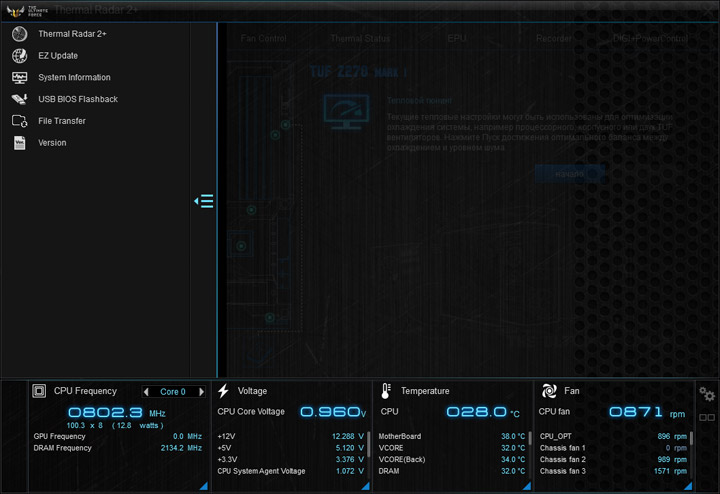Click the thermal tuning monitor gauge icon
The height and width of the screenshot is (494, 720).
[346, 112]
